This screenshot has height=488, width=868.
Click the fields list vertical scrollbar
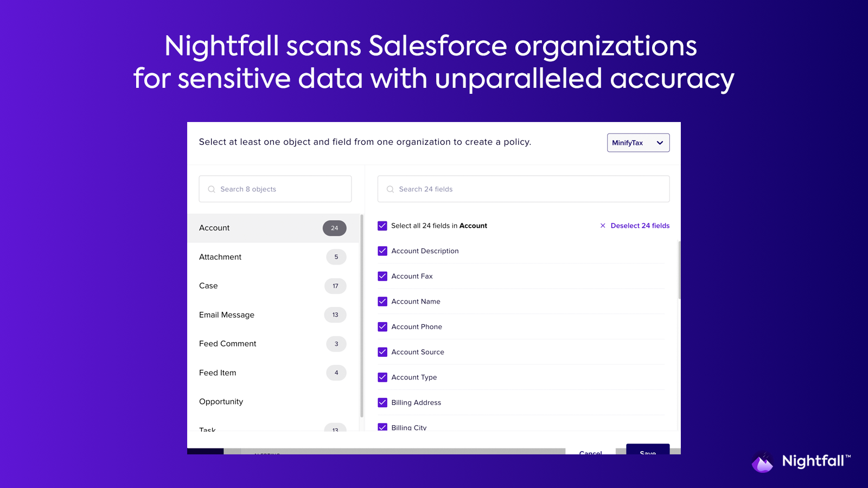pyautogui.click(x=679, y=270)
